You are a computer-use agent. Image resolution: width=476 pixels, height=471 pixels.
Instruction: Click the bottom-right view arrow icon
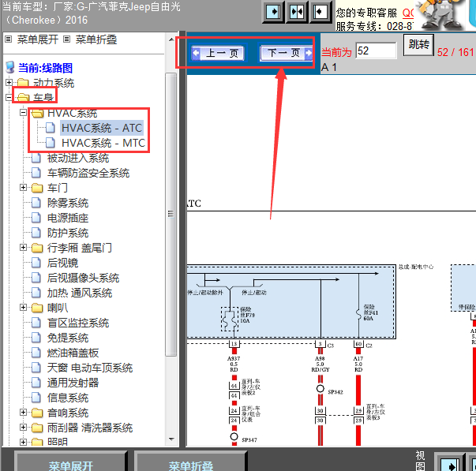tap(450, 463)
